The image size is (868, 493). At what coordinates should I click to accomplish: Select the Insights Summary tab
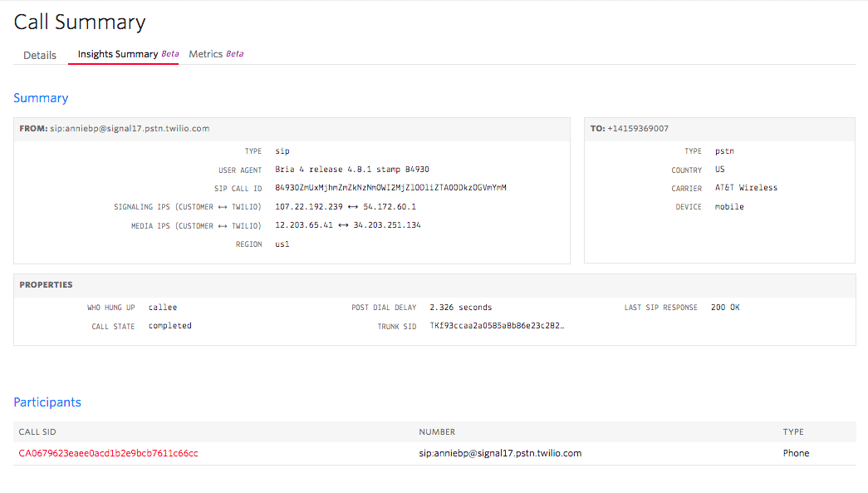(118, 54)
